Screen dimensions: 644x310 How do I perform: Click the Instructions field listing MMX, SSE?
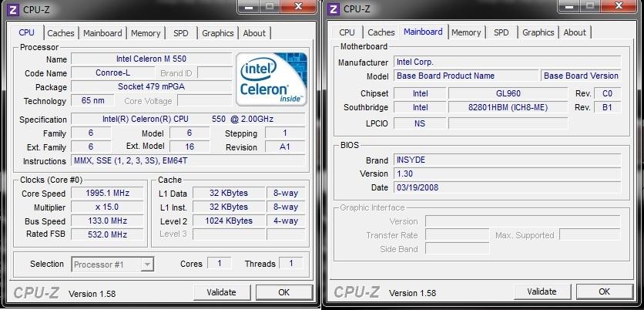188,160
